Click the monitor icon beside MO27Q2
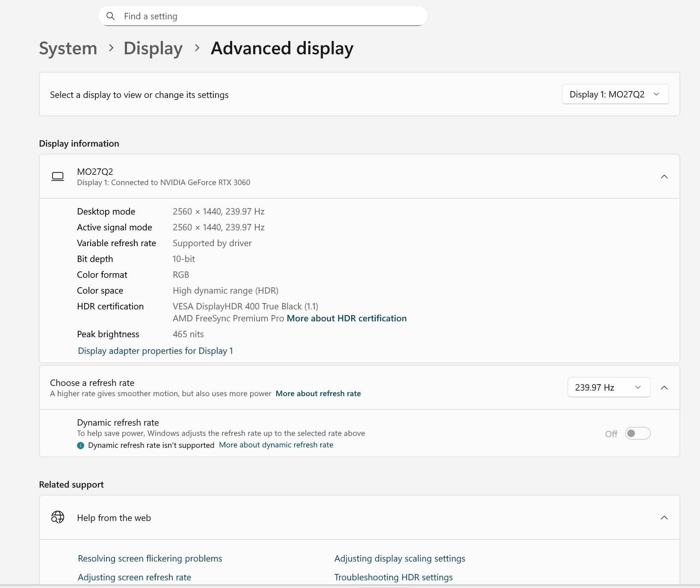The width and height of the screenshot is (700, 588). (58, 176)
